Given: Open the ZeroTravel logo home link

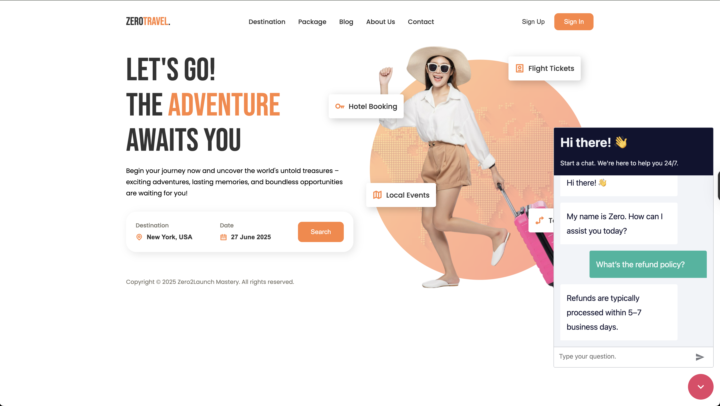Looking at the screenshot, I should point(148,22).
